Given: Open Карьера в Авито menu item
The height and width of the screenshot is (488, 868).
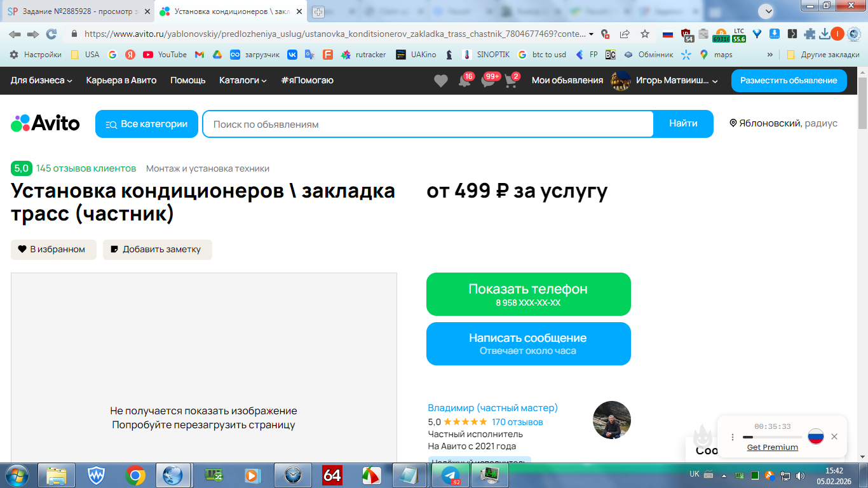Looking at the screenshot, I should (x=121, y=80).
